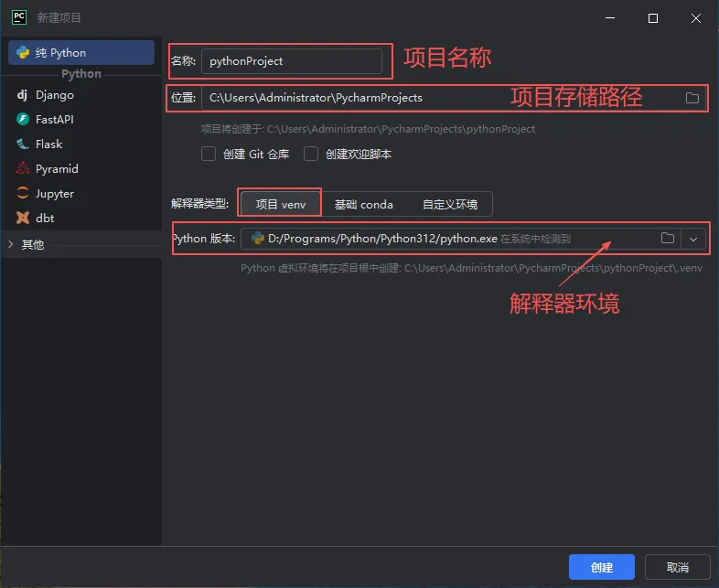
Task: Expand the Python version dropdown arrow
Action: pos(693,239)
